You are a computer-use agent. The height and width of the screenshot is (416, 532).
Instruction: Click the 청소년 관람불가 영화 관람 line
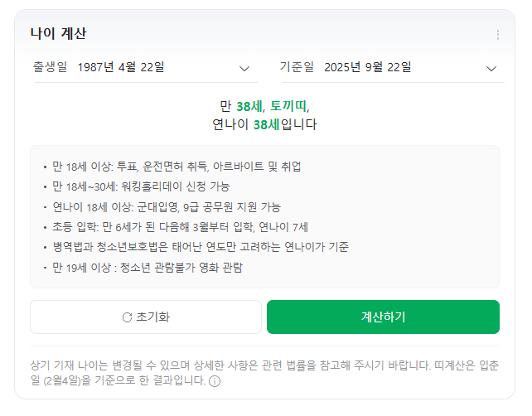pos(148,267)
